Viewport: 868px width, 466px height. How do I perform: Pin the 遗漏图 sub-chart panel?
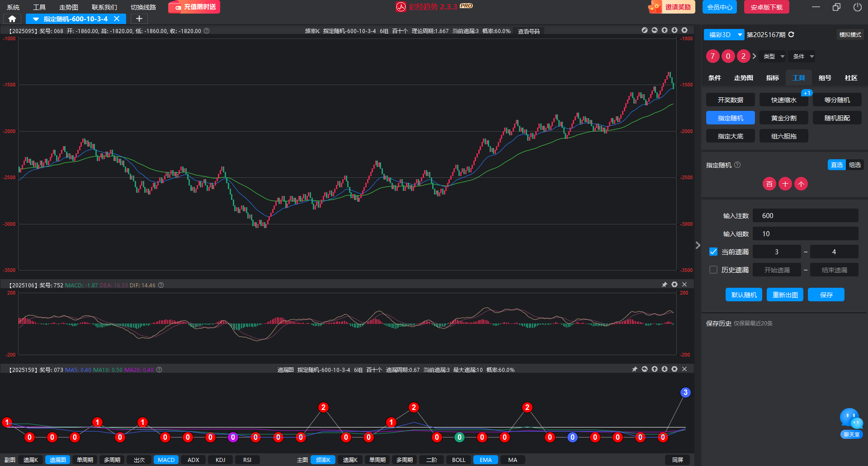coord(635,369)
